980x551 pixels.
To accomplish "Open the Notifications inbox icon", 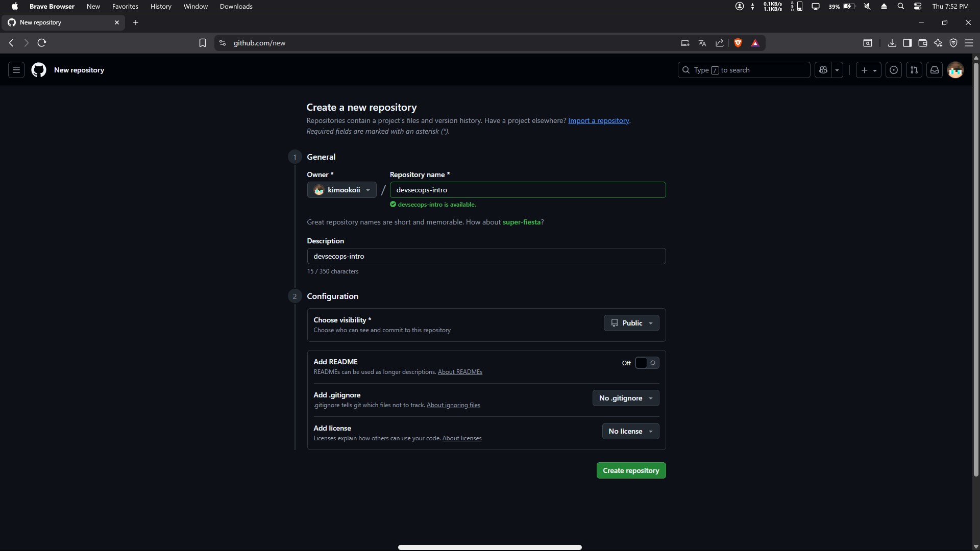I will (x=935, y=70).
